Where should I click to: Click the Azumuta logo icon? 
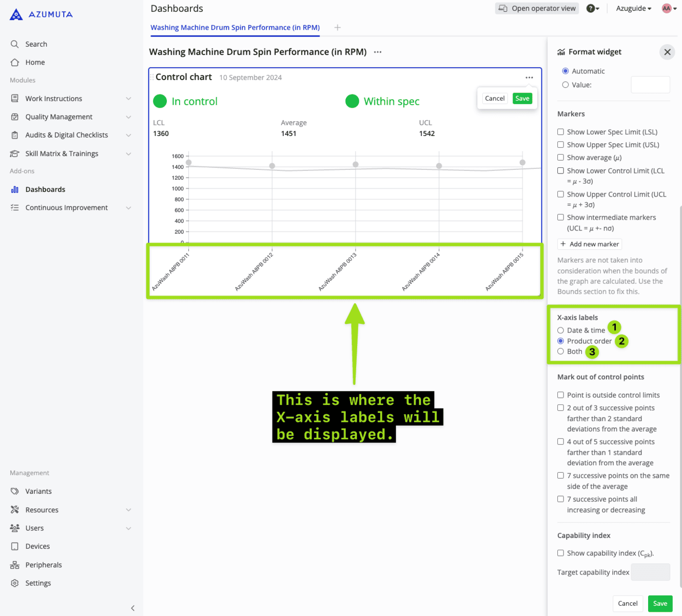16,14
